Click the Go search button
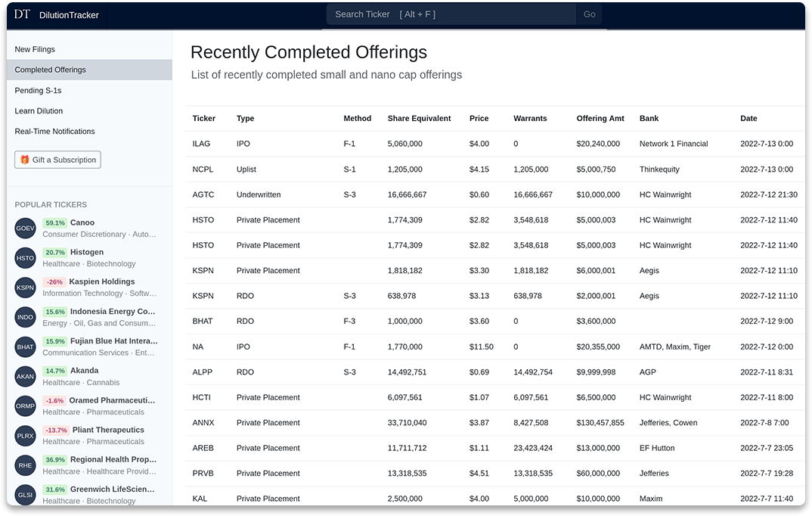The width and height of the screenshot is (812, 516). 589,14
